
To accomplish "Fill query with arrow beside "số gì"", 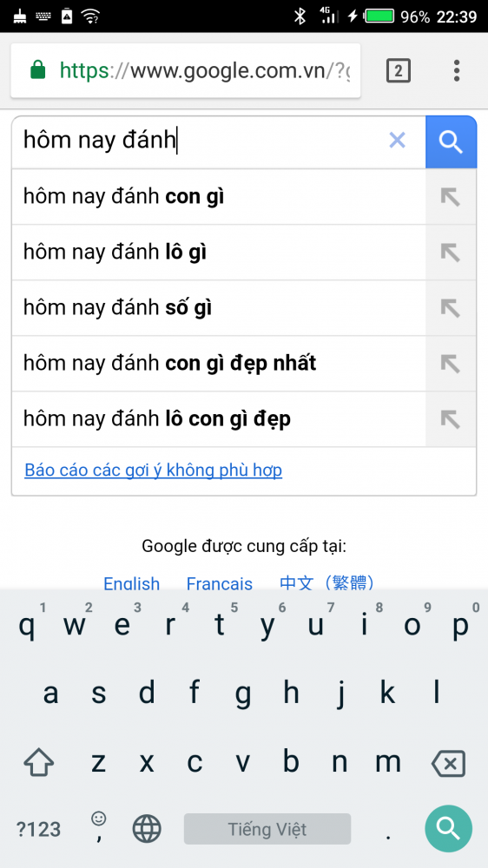I will (451, 308).
